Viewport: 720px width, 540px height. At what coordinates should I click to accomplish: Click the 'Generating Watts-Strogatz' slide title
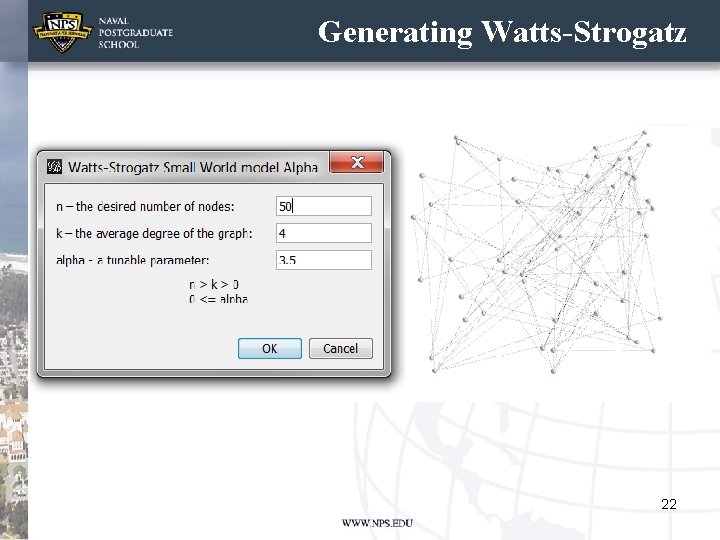coord(502,33)
